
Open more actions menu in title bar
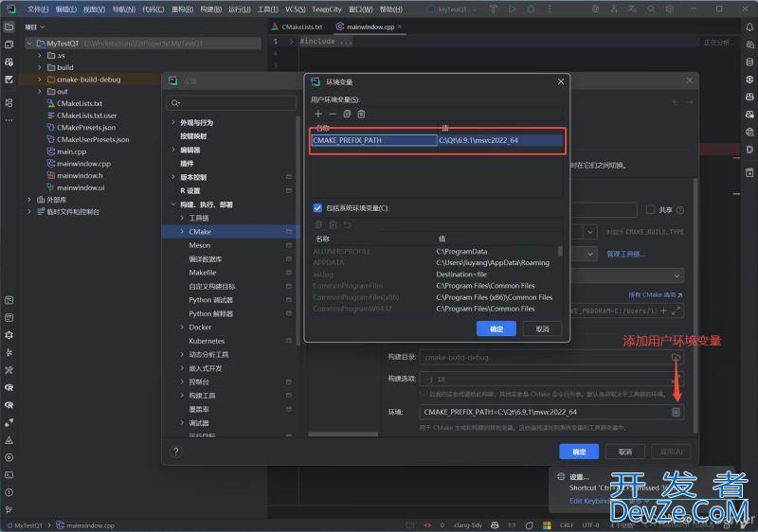pyautogui.click(x=550, y=9)
